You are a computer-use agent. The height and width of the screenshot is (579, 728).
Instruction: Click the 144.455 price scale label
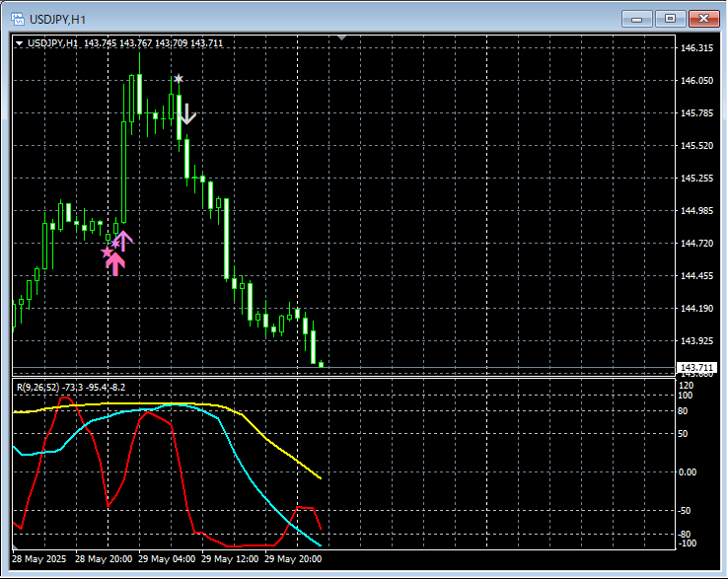pos(696,276)
